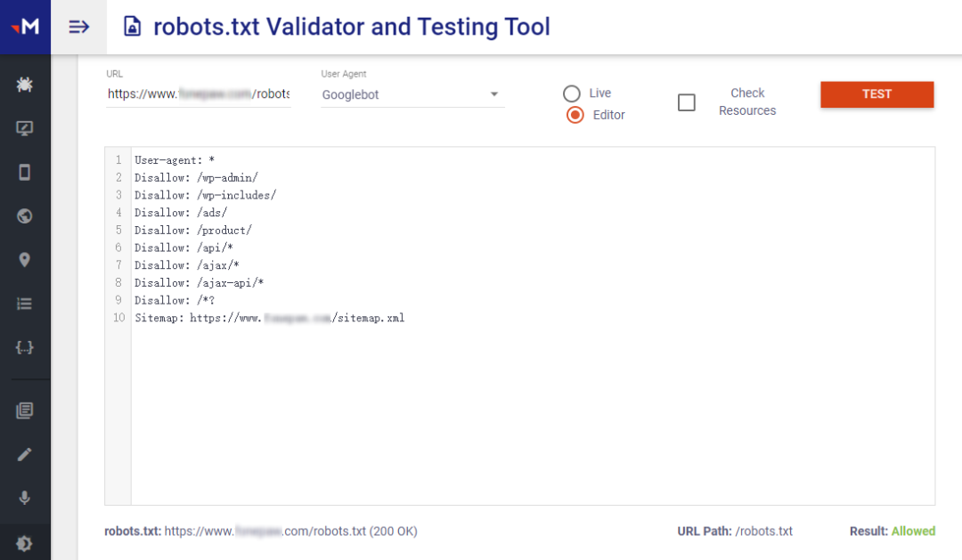962x560 pixels.
Task: Open the User Agent Googlebot dropdown
Action: pyautogui.click(x=412, y=95)
